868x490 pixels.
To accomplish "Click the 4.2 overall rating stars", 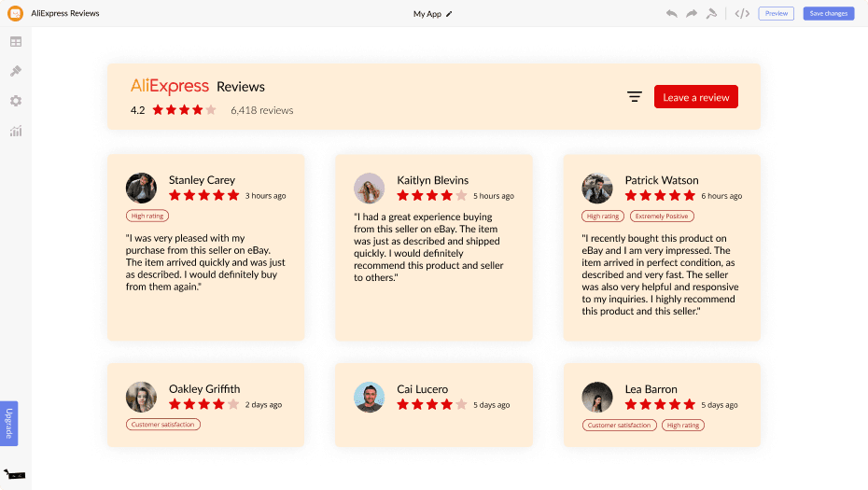I will 185,110.
